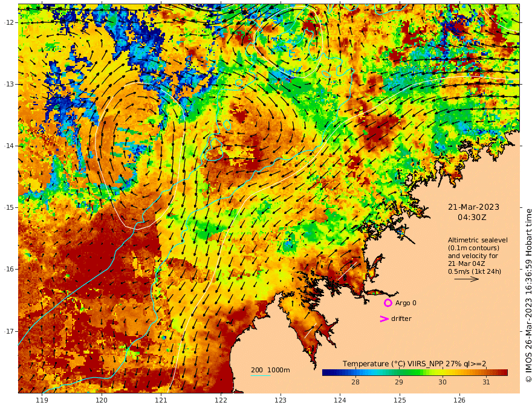Click the 0.5m/s velocity scale arrow
Screen dimensions: 532x411
(467, 279)
